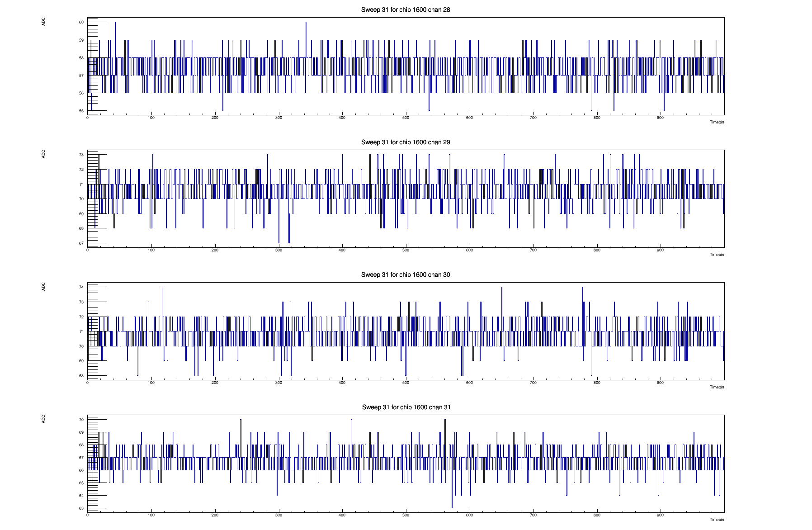Click the chan 29 plot title
The image size is (812, 530).
point(406,142)
